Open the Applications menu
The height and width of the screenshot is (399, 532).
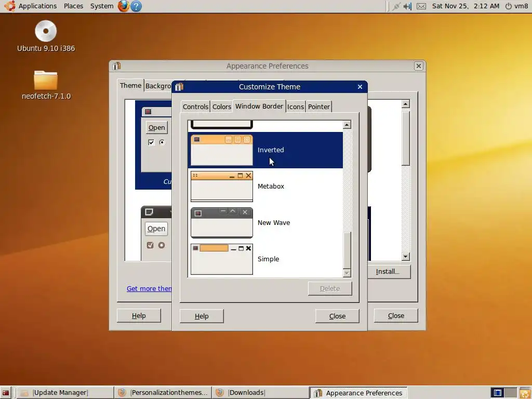pos(37,6)
